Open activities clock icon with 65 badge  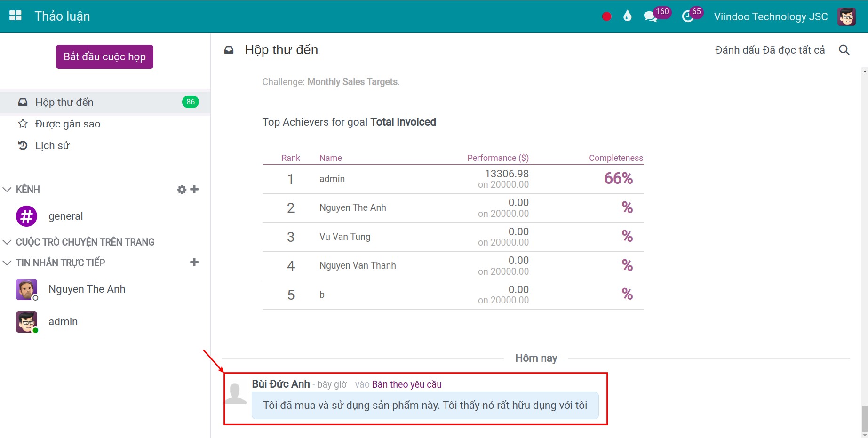687,16
